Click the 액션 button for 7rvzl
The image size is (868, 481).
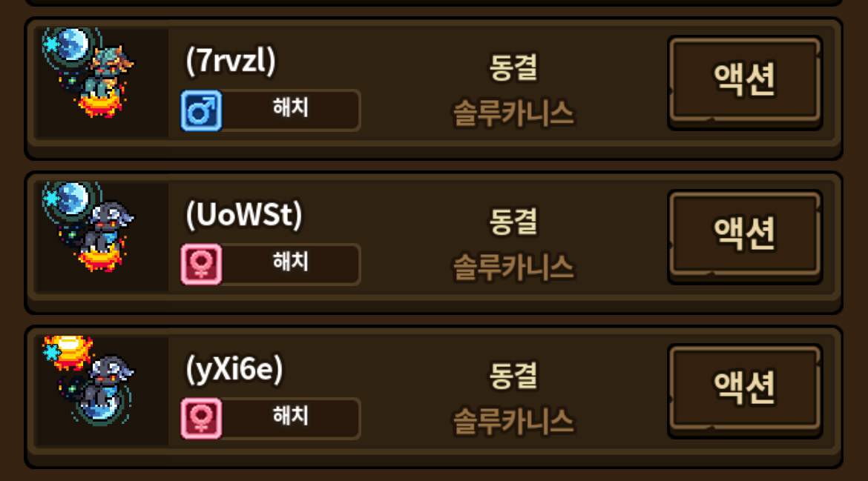[x=745, y=83]
